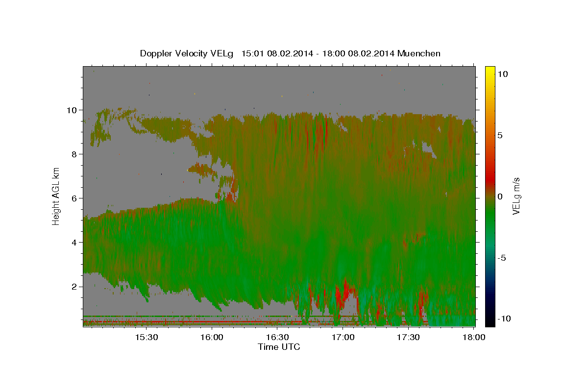The image size is (588, 392).
Task: Click the 16:00 time tick label
Action: pos(212,338)
